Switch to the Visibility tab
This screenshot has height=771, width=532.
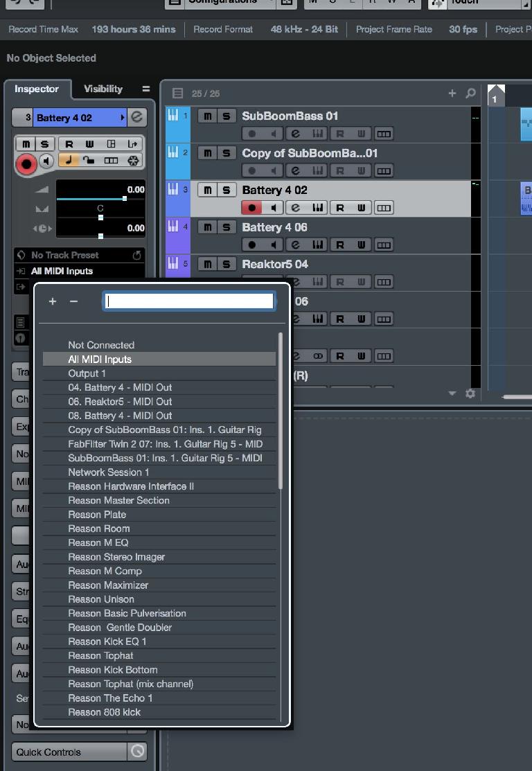coord(103,89)
